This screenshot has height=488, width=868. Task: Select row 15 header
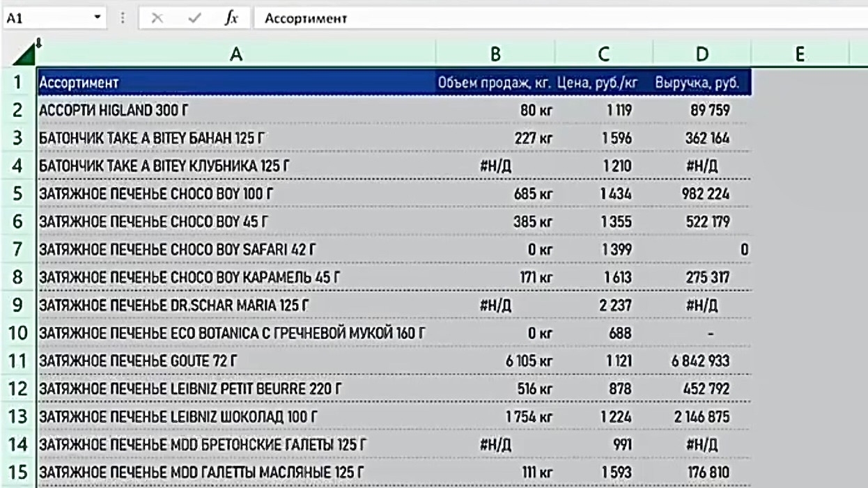(x=18, y=473)
